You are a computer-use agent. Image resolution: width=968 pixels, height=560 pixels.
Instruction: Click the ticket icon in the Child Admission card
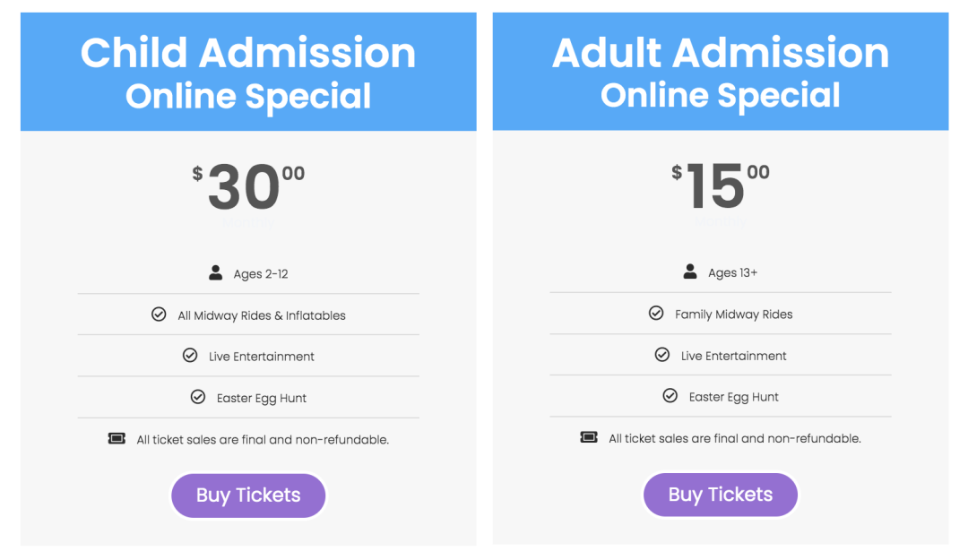click(x=117, y=438)
